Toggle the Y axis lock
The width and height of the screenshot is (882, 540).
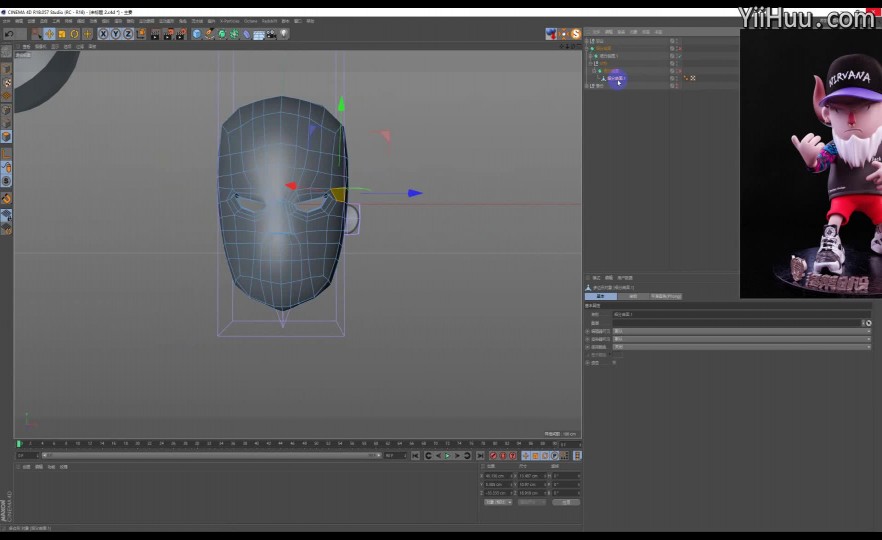click(115, 34)
